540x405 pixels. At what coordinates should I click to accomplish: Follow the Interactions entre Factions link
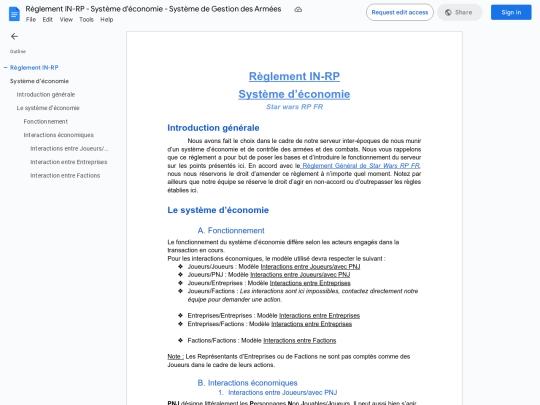click(300, 340)
